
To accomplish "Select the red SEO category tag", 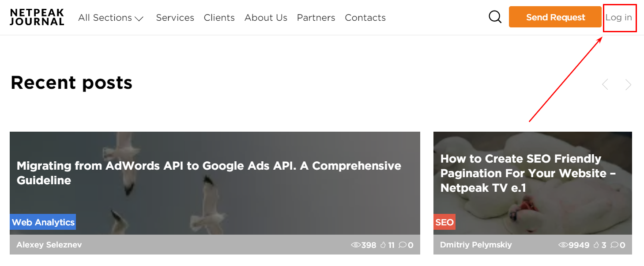I will (444, 222).
